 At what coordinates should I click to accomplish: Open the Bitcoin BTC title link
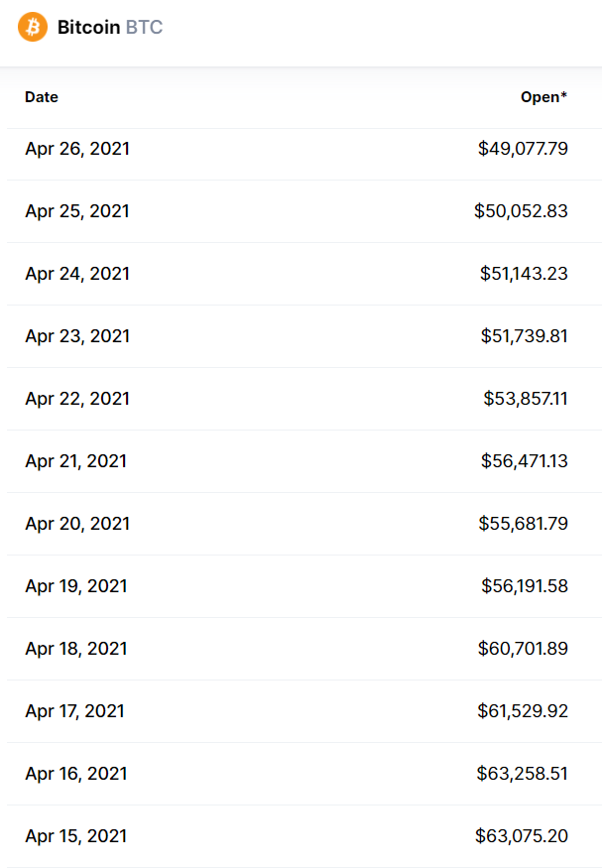(x=110, y=27)
